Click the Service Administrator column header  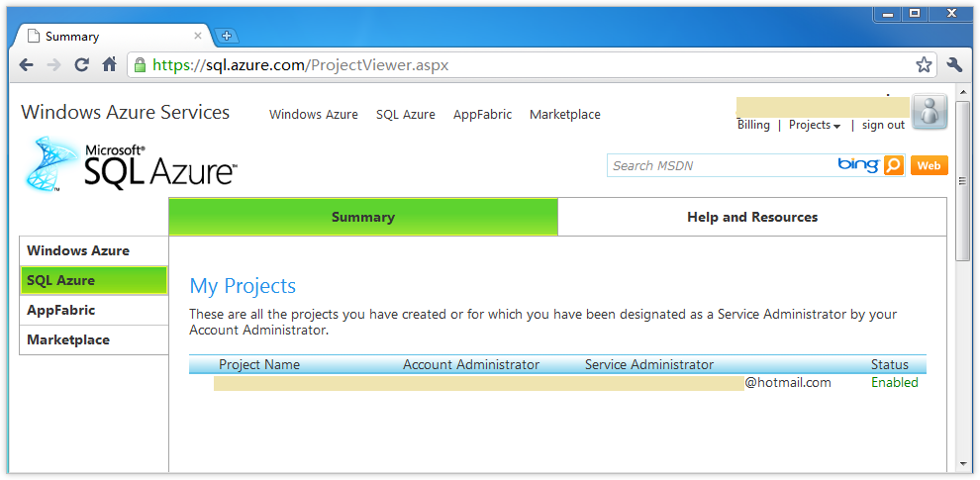(x=649, y=364)
